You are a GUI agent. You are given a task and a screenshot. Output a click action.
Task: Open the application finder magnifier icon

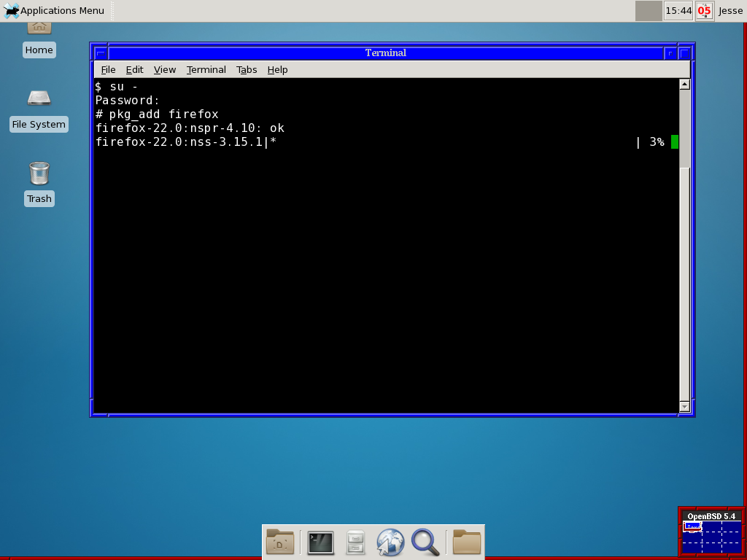click(425, 542)
